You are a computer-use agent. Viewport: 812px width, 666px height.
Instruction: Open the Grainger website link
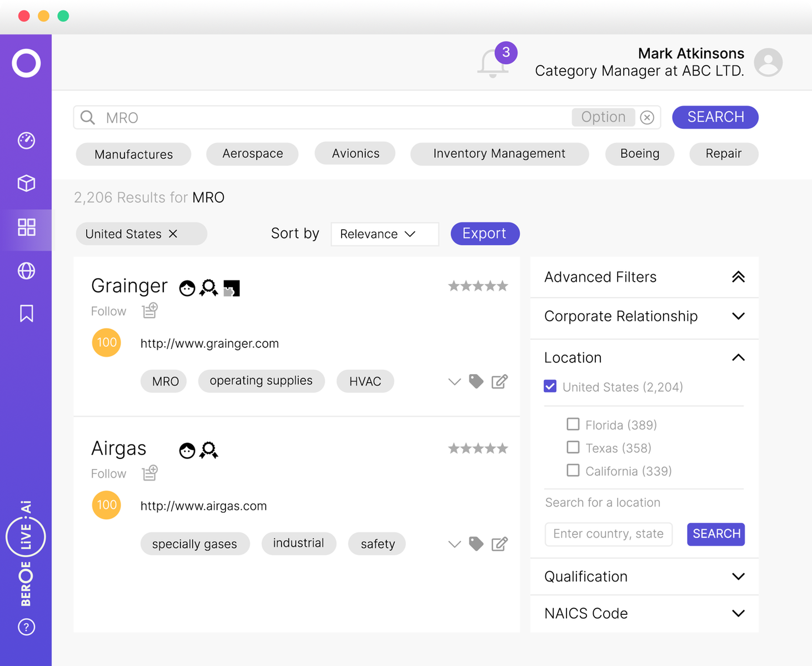pyautogui.click(x=209, y=343)
